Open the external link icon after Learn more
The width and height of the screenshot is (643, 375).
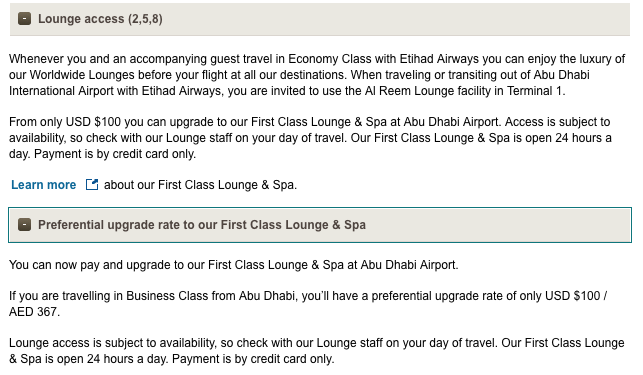pos(92,185)
